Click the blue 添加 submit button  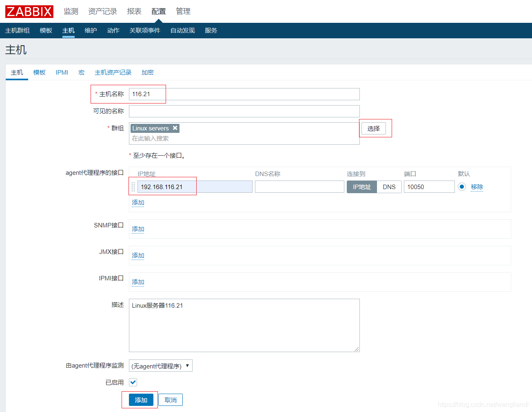pyautogui.click(x=141, y=400)
